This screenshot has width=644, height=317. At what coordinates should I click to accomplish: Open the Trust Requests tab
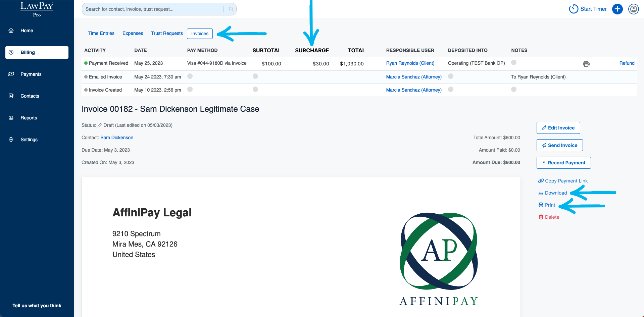click(167, 33)
